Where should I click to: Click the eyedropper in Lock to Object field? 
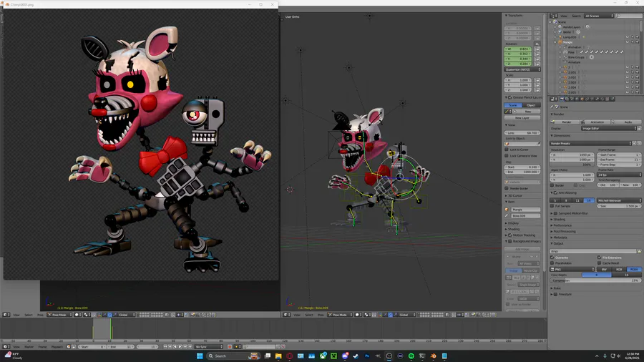(538, 144)
